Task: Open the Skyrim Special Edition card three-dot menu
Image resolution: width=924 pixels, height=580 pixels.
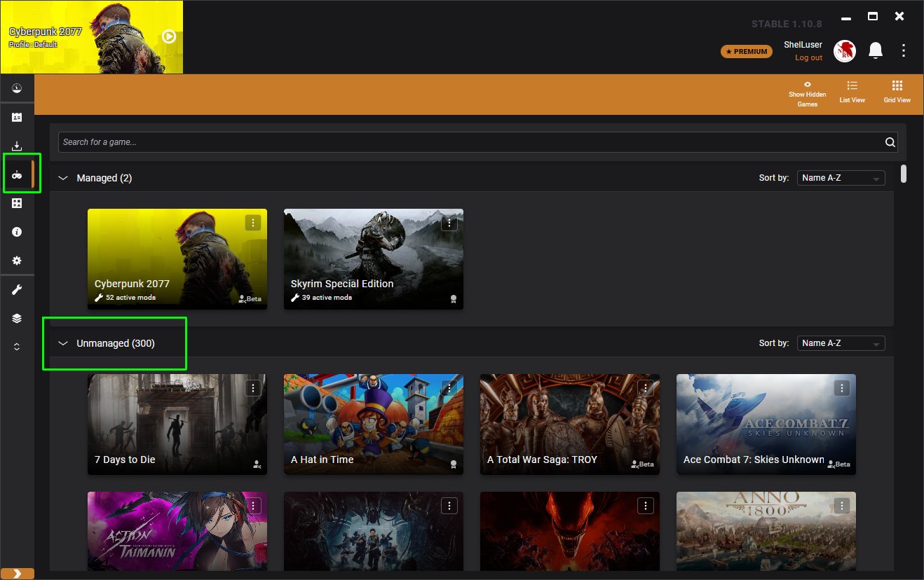Action: pyautogui.click(x=449, y=222)
